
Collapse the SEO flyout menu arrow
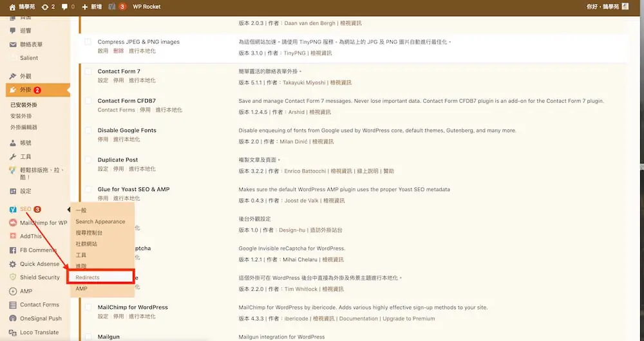tap(69, 210)
